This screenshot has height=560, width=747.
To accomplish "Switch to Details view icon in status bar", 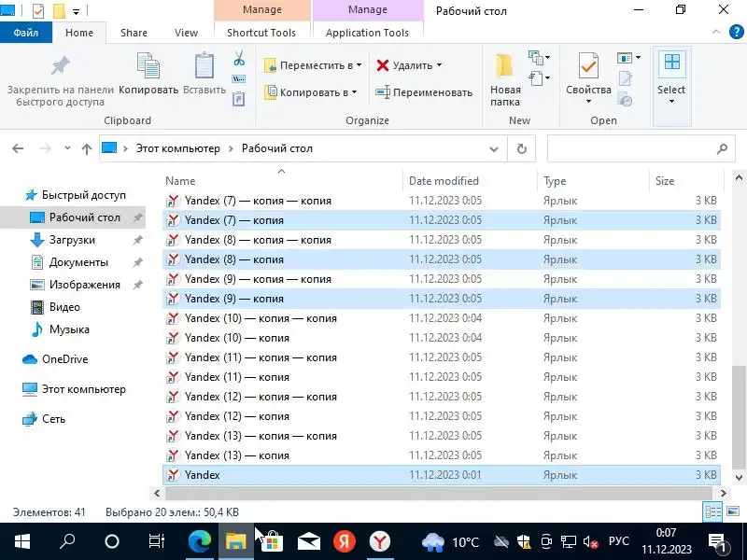I will pyautogui.click(x=712, y=511).
